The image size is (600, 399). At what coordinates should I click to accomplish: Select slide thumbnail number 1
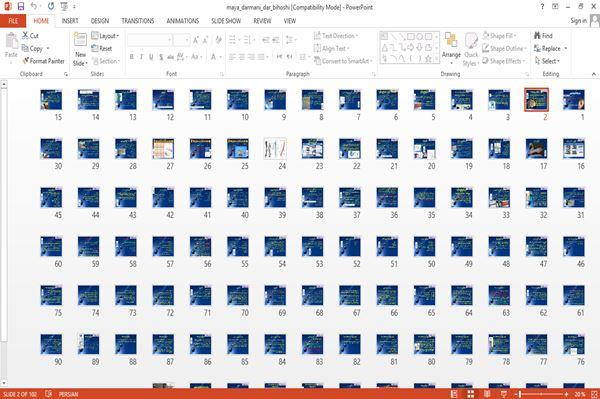click(574, 99)
